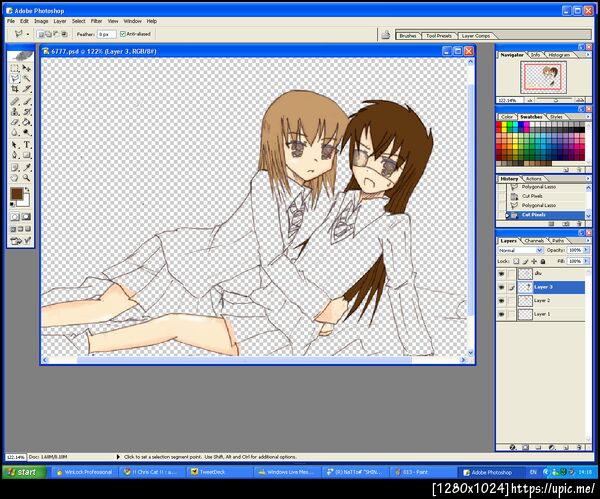Hide Layer 2 using its eye icon
The width and height of the screenshot is (600, 499).
tap(501, 301)
